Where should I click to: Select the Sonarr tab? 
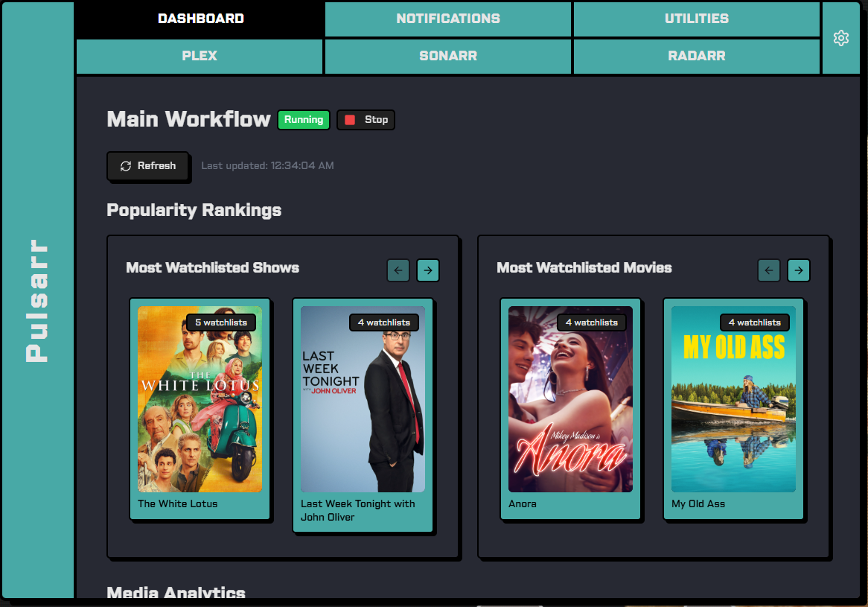click(x=448, y=56)
